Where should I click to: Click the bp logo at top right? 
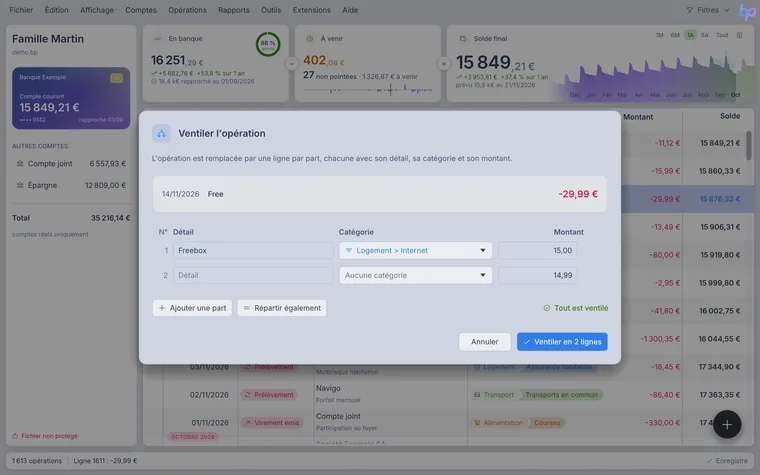point(747,11)
